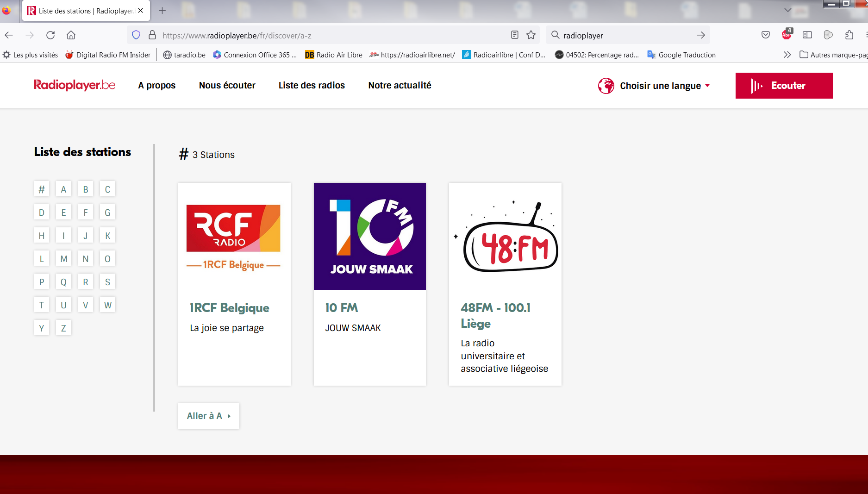Open the taradio.be bookmark

tap(184, 55)
